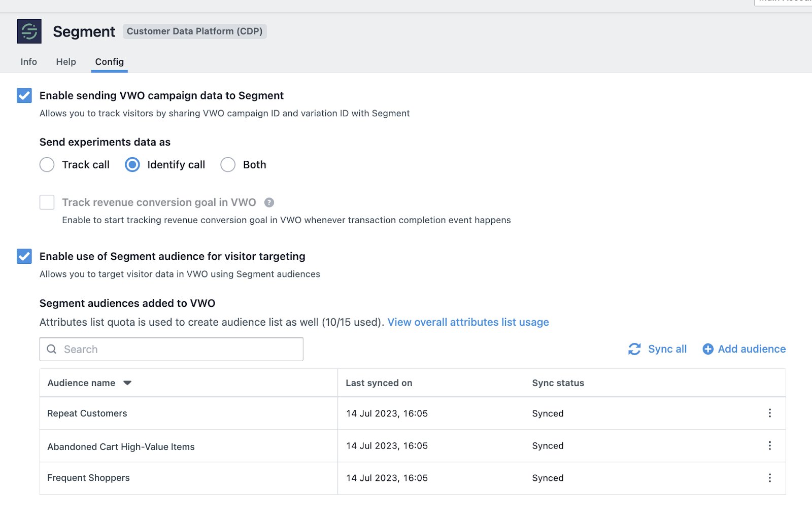
Task: Click View overall attributes list usage link
Action: [468, 322]
